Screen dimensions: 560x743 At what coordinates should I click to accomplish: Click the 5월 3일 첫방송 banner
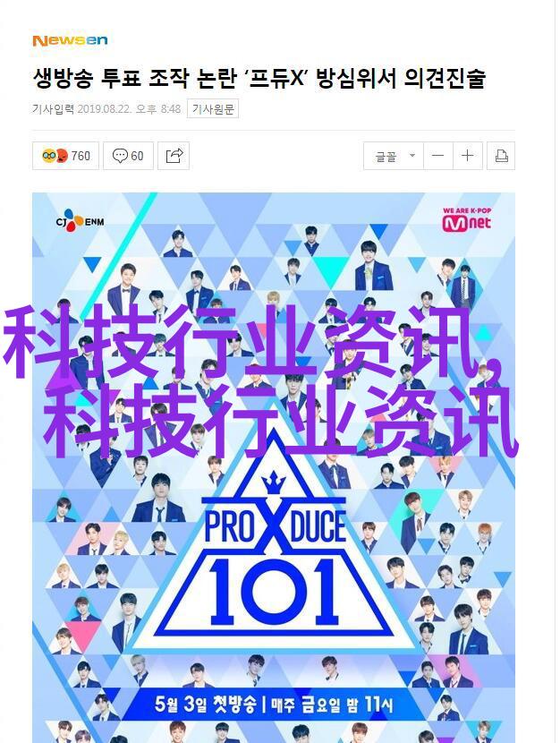click(273, 705)
